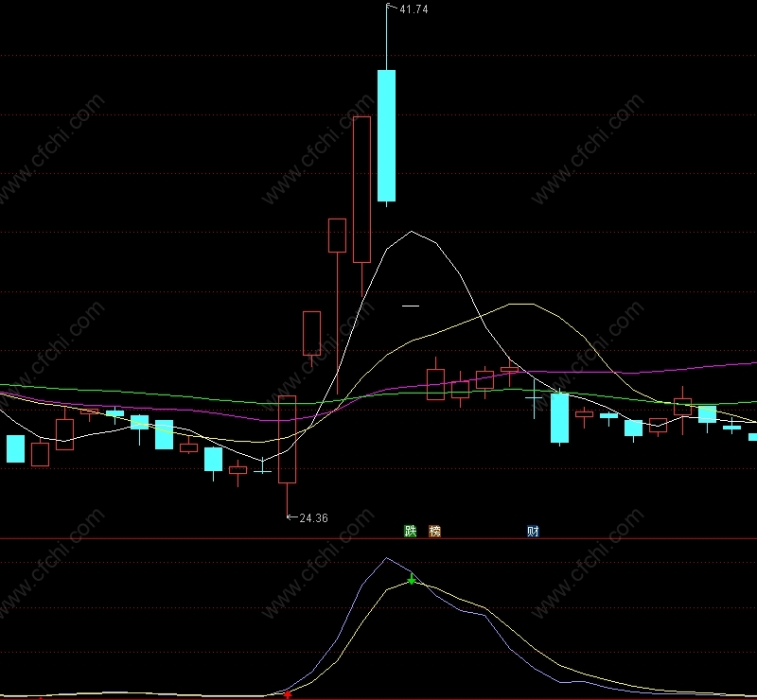The width and height of the screenshot is (757, 700).
Task: Select the first cyan candle at far left
Action: [x=15, y=449]
